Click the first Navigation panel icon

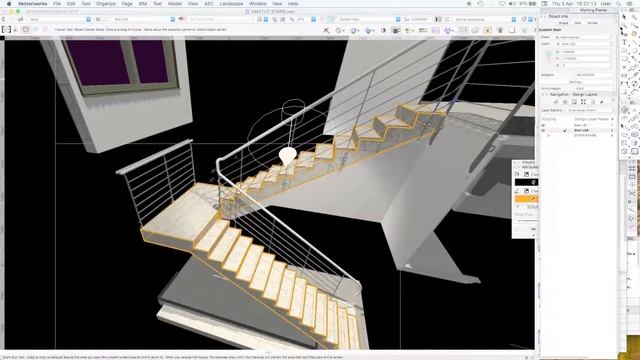[556, 102]
